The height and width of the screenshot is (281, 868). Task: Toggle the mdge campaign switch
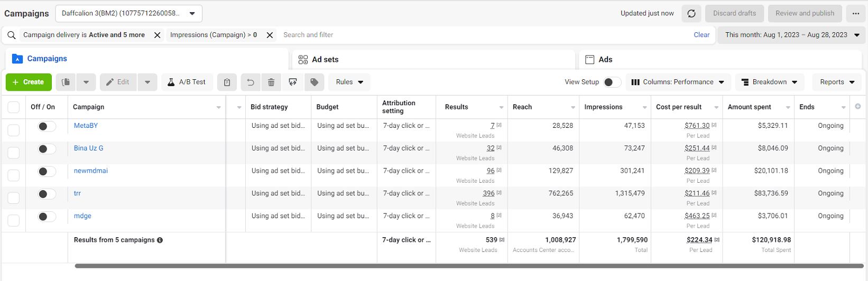(x=47, y=217)
